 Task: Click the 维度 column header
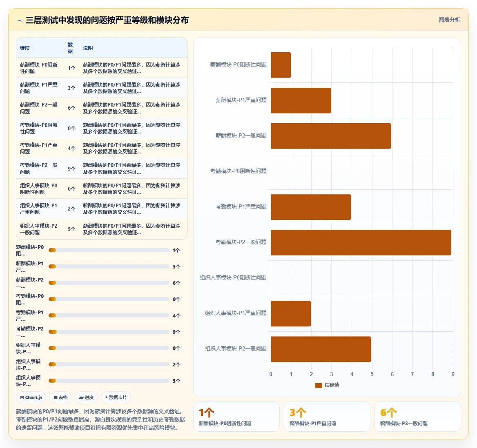tap(25, 48)
